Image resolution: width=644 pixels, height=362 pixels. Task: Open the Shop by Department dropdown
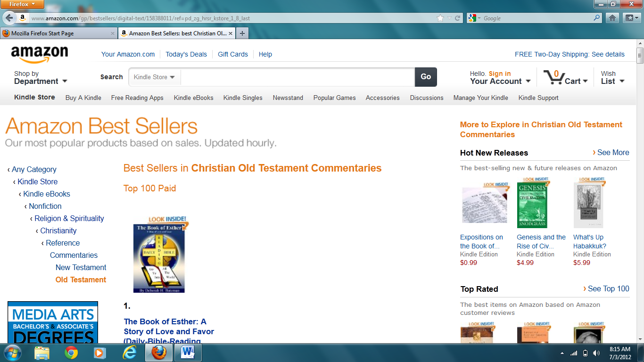coord(41,77)
